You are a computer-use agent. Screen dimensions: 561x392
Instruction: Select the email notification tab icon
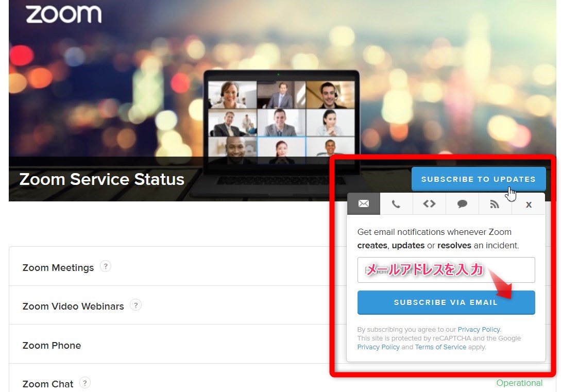coord(364,203)
